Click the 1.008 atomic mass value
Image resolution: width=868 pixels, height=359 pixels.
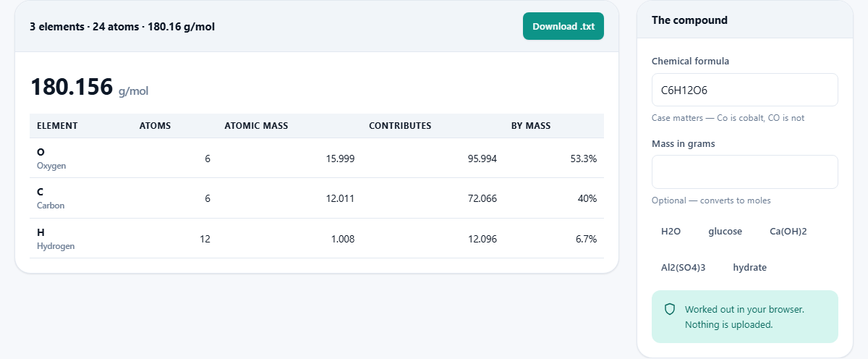343,239
